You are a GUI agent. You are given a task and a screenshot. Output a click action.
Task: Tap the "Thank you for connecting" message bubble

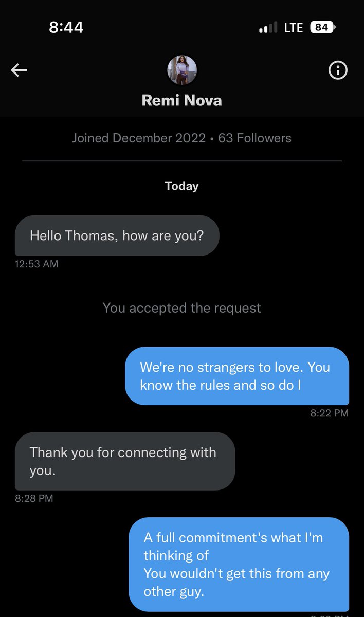(124, 461)
